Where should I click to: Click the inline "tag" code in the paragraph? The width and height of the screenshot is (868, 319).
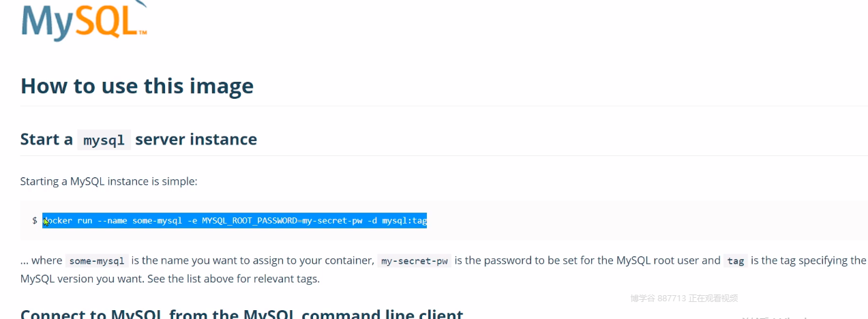[x=736, y=261]
